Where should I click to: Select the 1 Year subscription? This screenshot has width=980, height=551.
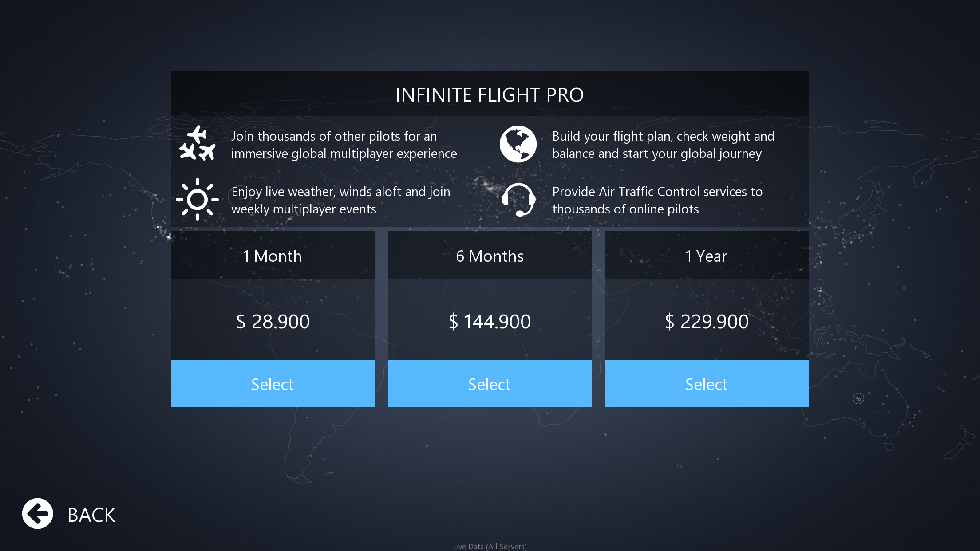[707, 384]
